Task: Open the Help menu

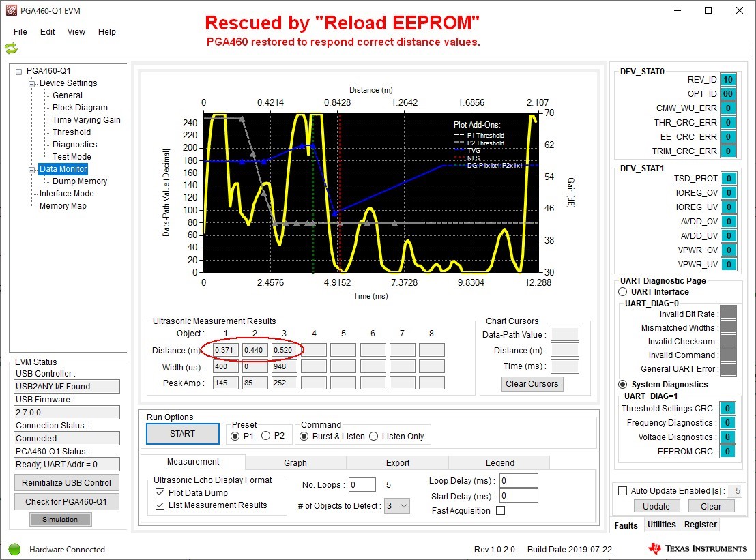Action: point(107,32)
